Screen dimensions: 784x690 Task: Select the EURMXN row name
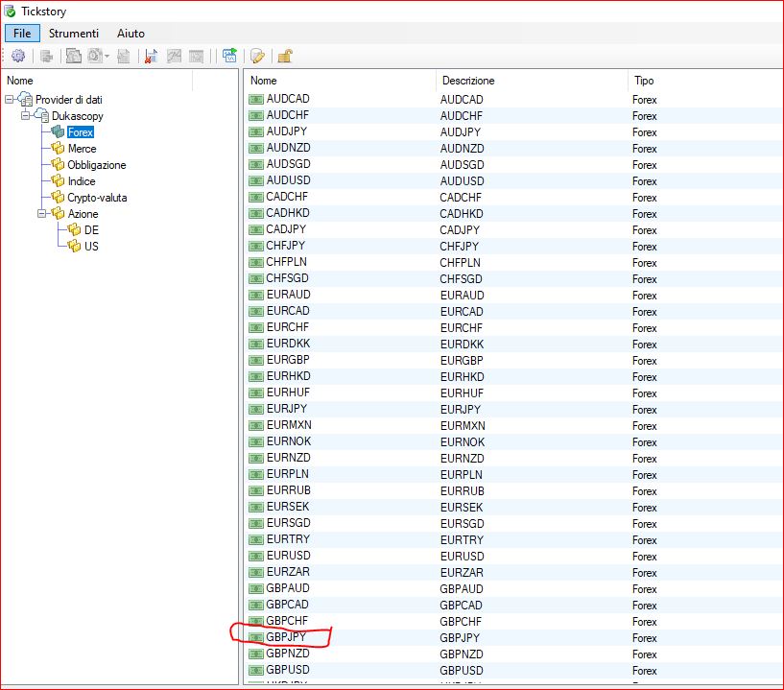(x=289, y=425)
